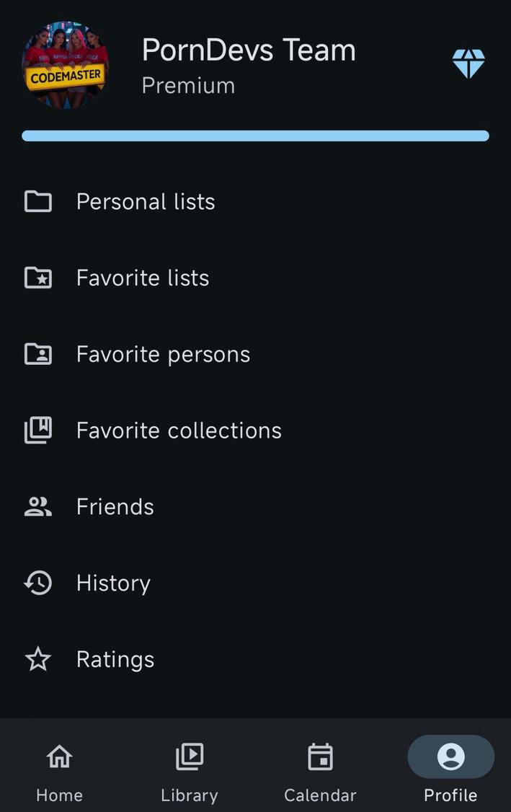Click the Ratings star icon
This screenshot has height=812, width=511.
coord(37,658)
